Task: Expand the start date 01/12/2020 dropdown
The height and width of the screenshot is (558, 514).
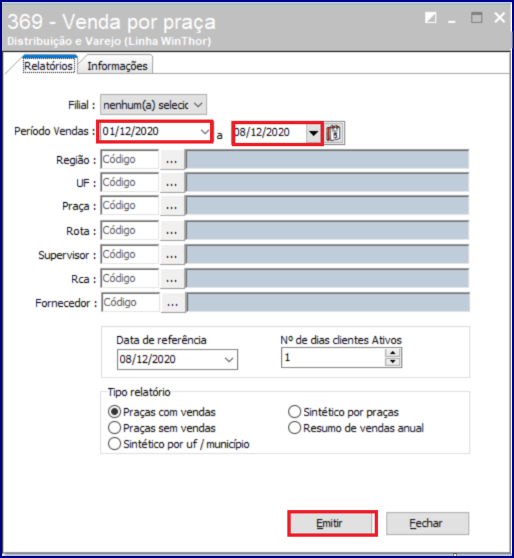Action: pyautogui.click(x=205, y=132)
